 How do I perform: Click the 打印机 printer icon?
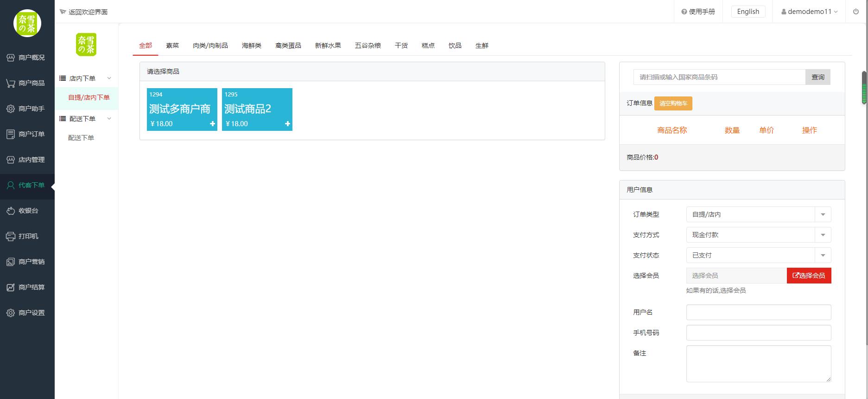coord(10,236)
